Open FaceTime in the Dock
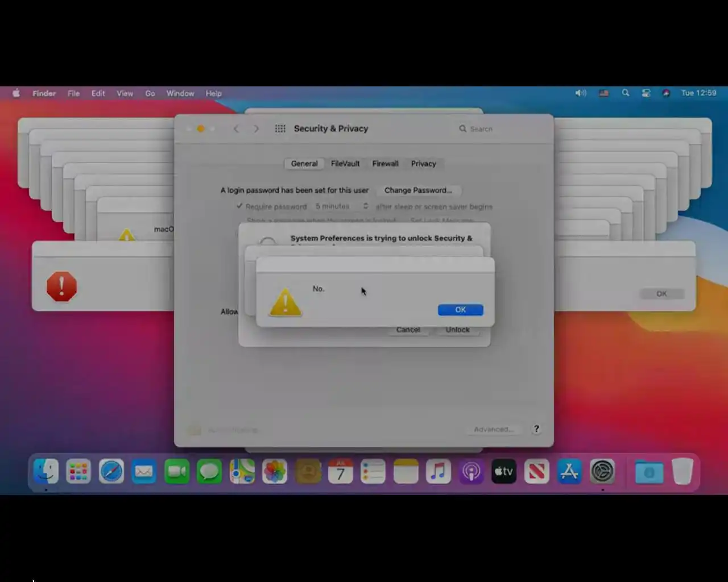728x582 pixels. 177,471
